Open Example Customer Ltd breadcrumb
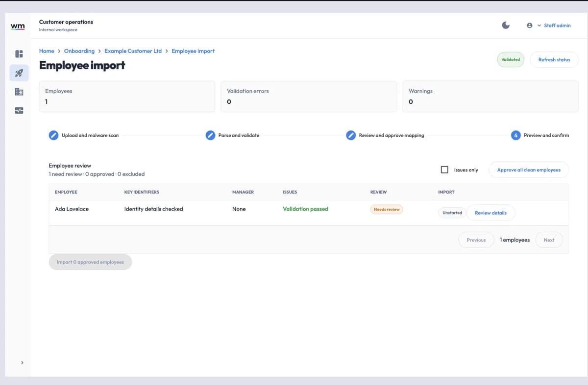The width and height of the screenshot is (588, 385). [x=133, y=51]
